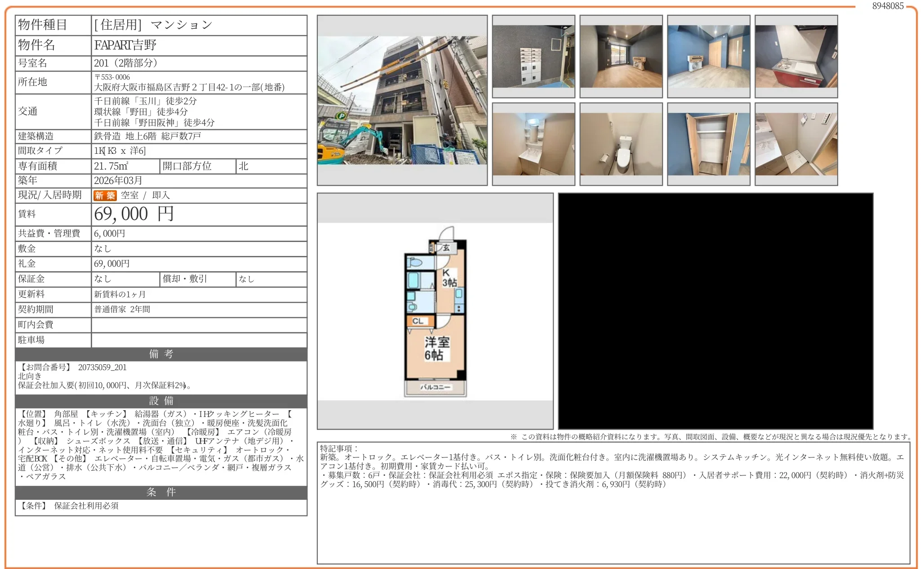Click the 備考 remarks section header
This screenshot has height=569, width=924.
(x=160, y=354)
